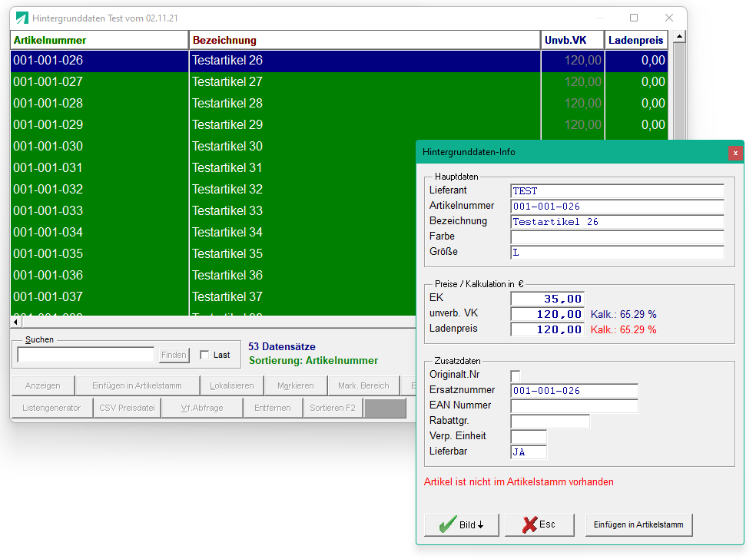Click the red X Esc button
Viewport: 756px width, 559px height.
pos(539,524)
